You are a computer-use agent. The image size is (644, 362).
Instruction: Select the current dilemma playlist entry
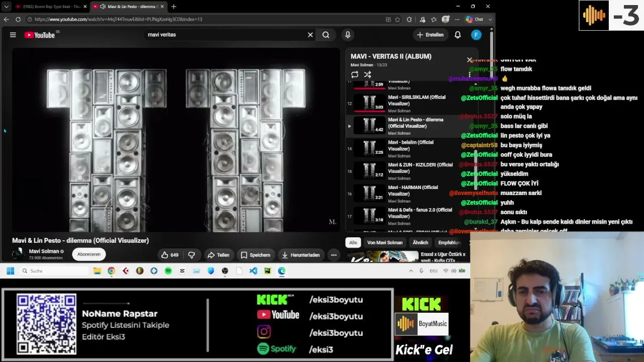[409, 126]
